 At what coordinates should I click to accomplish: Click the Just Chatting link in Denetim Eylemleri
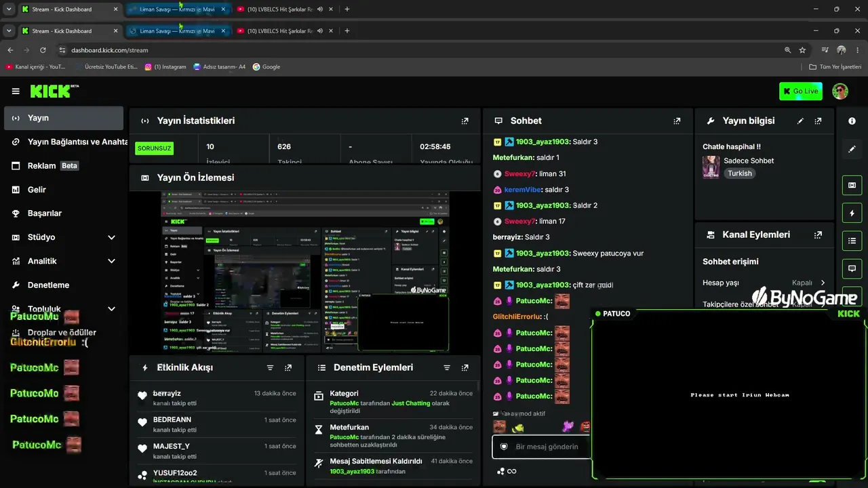pos(411,403)
